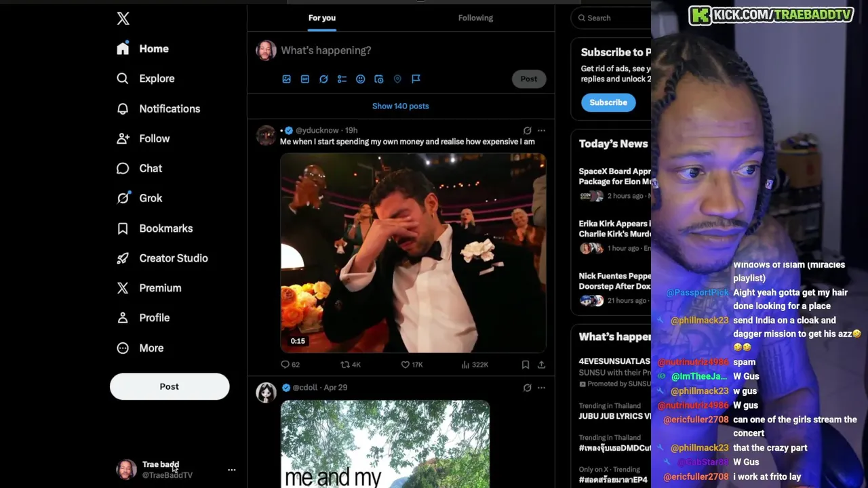868x488 pixels.
Task: Share the @yducknow post
Action: pyautogui.click(x=541, y=365)
